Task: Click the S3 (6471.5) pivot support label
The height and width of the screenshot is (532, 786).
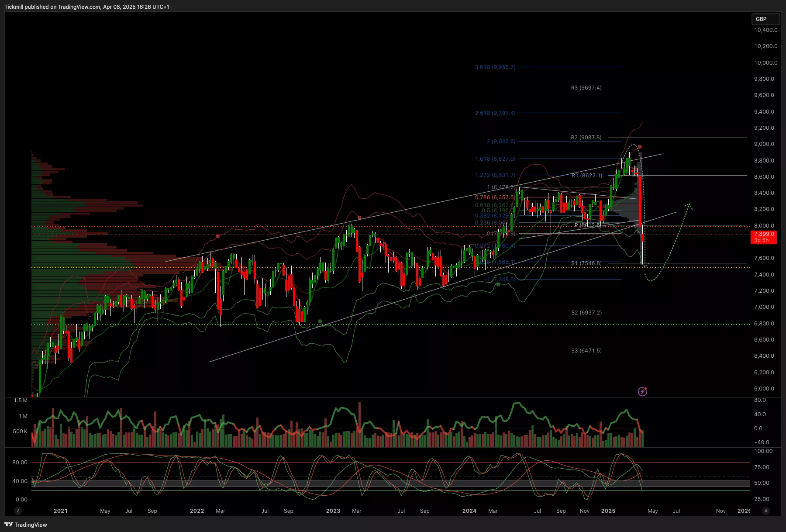Action: click(586, 351)
